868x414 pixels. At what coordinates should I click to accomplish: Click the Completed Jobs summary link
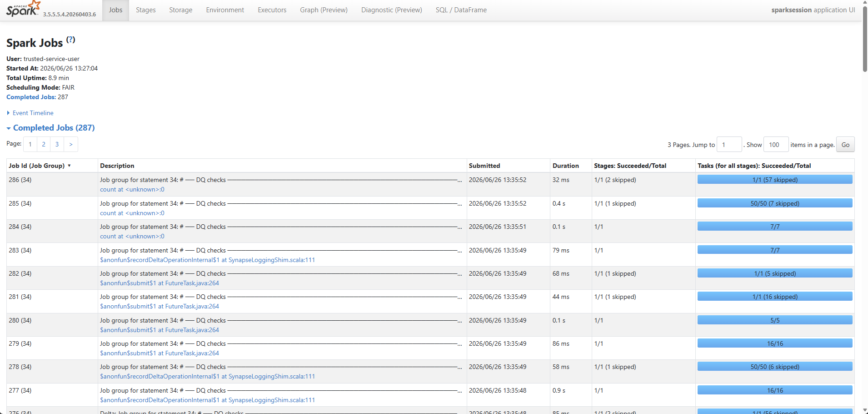coord(31,97)
